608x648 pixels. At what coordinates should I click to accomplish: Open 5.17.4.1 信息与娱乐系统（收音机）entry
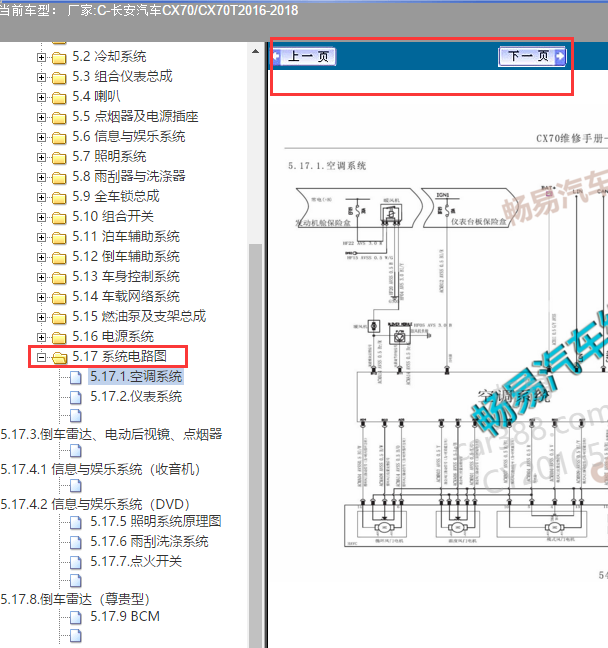point(100,469)
